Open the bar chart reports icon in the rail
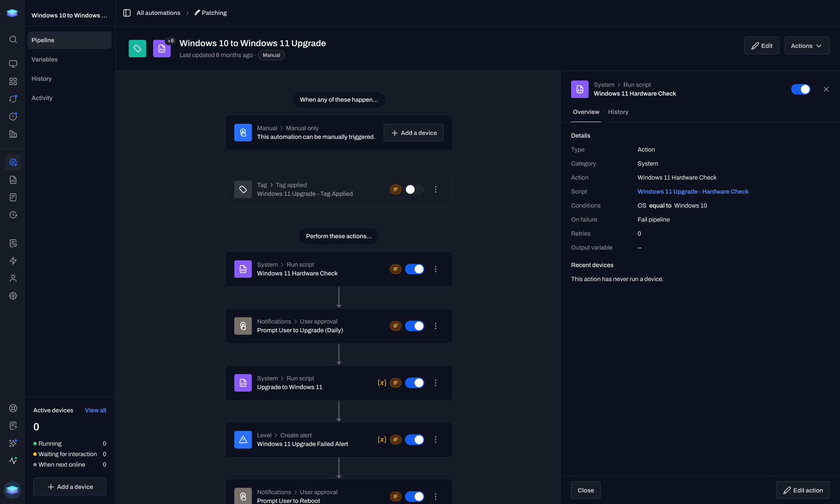This screenshot has width=840, height=504. (x=13, y=134)
